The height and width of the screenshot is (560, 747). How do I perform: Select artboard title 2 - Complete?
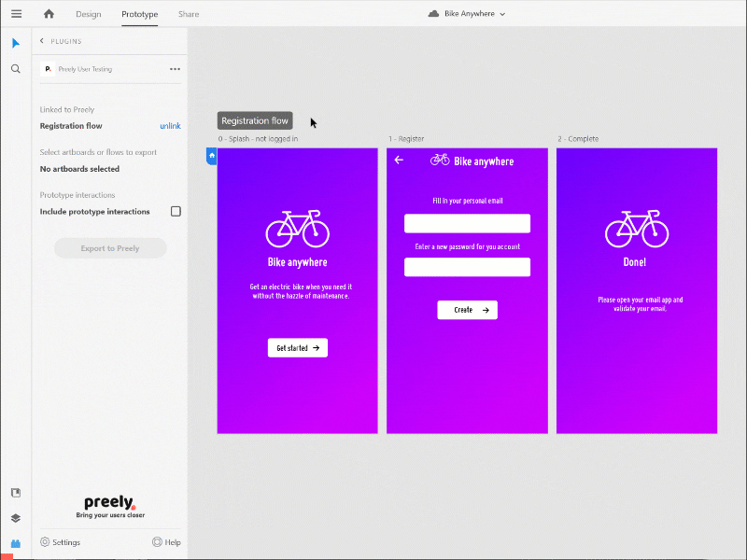tap(578, 138)
